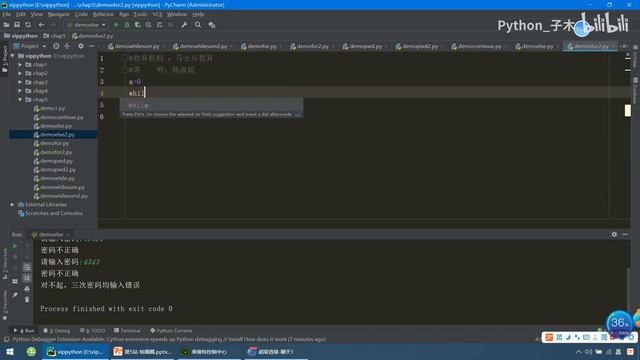Open the Python Console tab

[x=171, y=331]
